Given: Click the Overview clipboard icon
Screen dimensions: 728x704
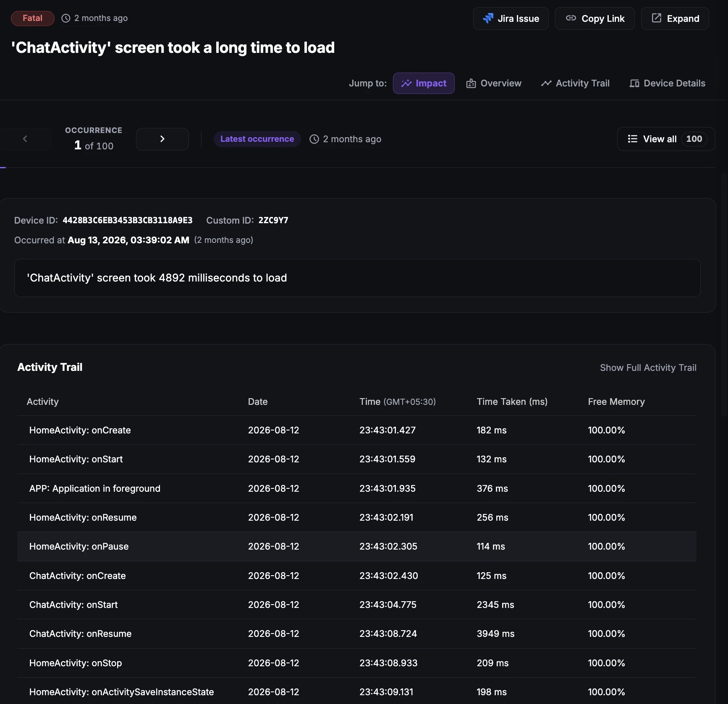Looking at the screenshot, I should [471, 83].
